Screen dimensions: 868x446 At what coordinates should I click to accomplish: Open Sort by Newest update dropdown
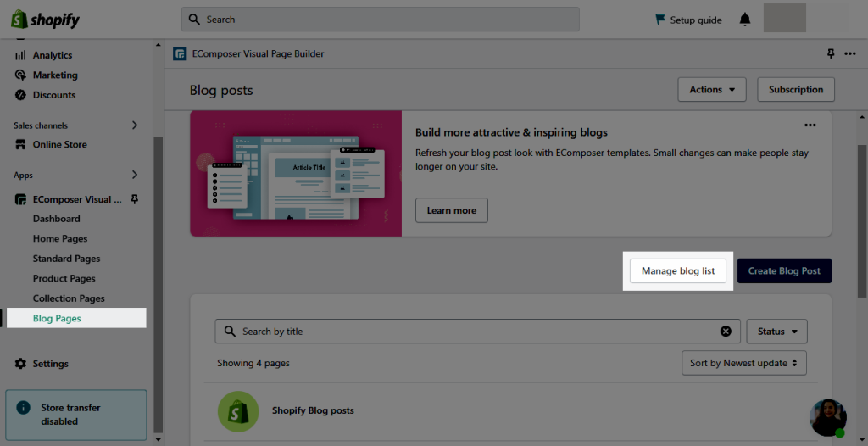click(744, 363)
